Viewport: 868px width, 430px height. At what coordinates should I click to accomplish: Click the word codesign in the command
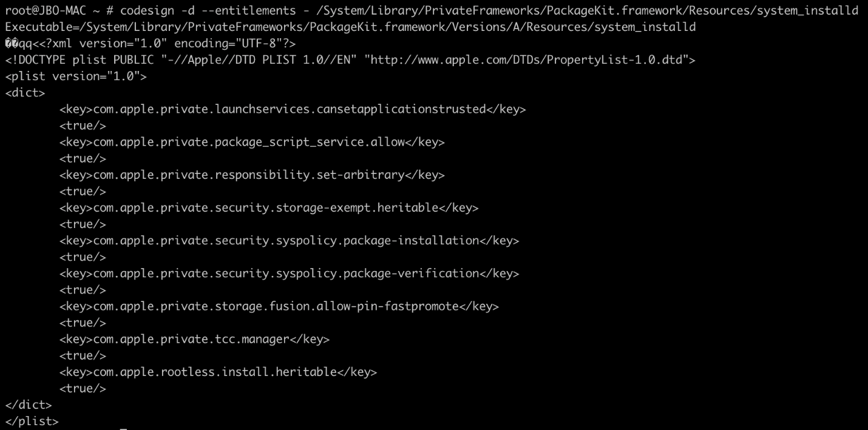coord(147,11)
